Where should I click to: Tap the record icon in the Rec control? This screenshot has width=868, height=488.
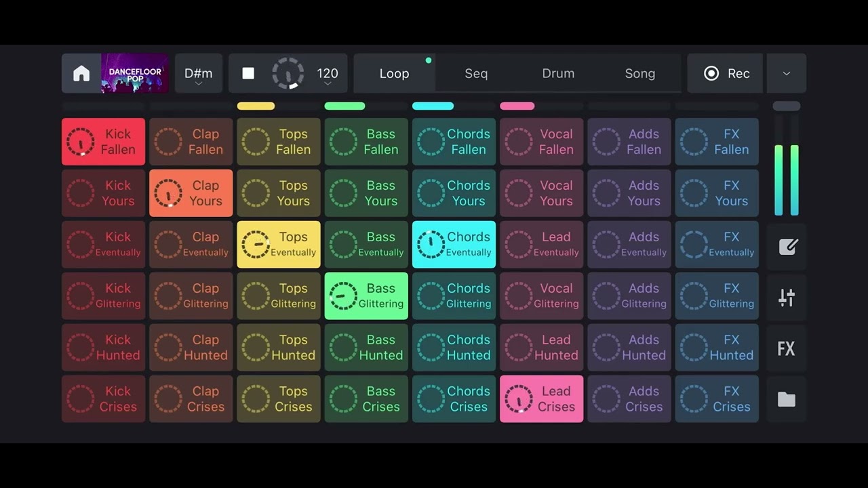point(711,73)
